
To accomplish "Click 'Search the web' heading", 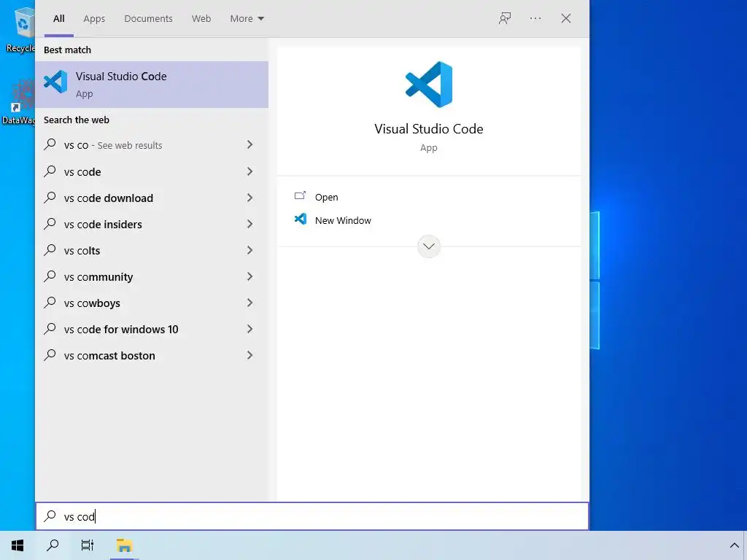I will (76, 120).
